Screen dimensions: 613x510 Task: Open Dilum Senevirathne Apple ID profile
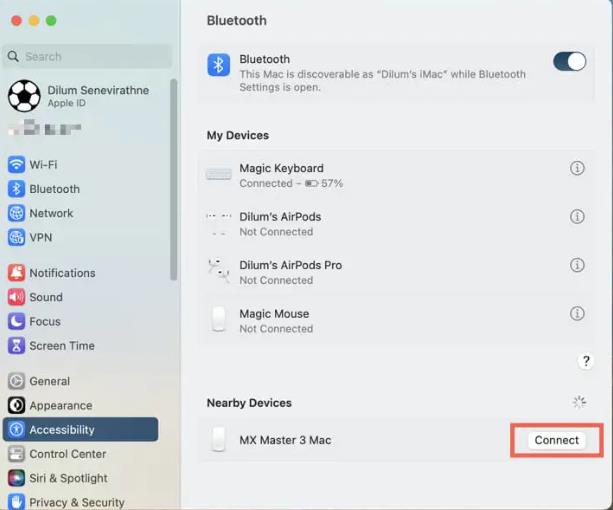[x=79, y=96]
